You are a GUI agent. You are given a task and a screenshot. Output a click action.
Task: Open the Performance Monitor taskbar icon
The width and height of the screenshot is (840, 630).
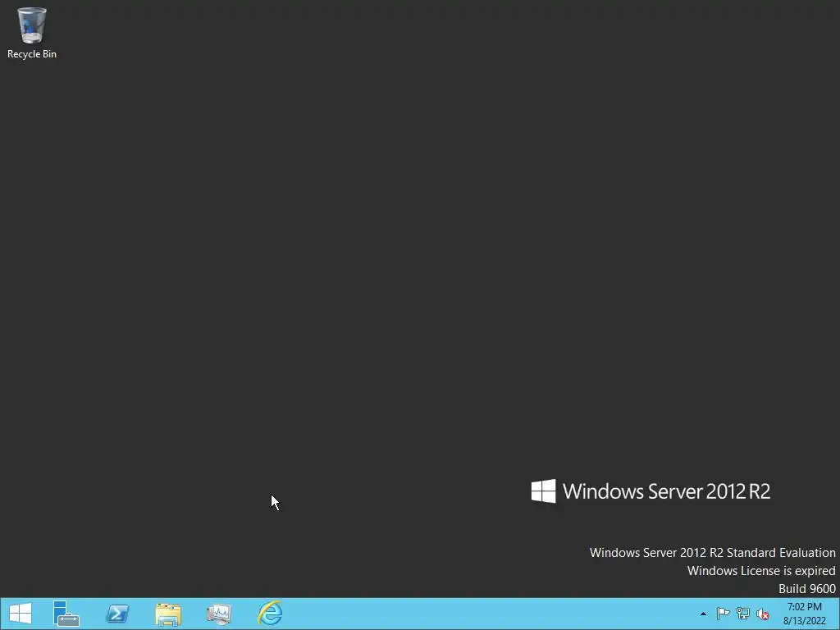pyautogui.click(x=219, y=614)
